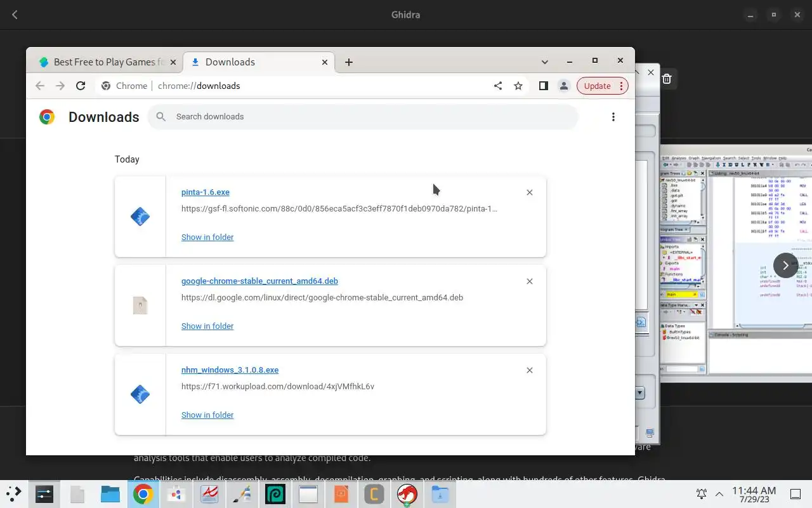Close the Downloads tab

tap(325, 62)
